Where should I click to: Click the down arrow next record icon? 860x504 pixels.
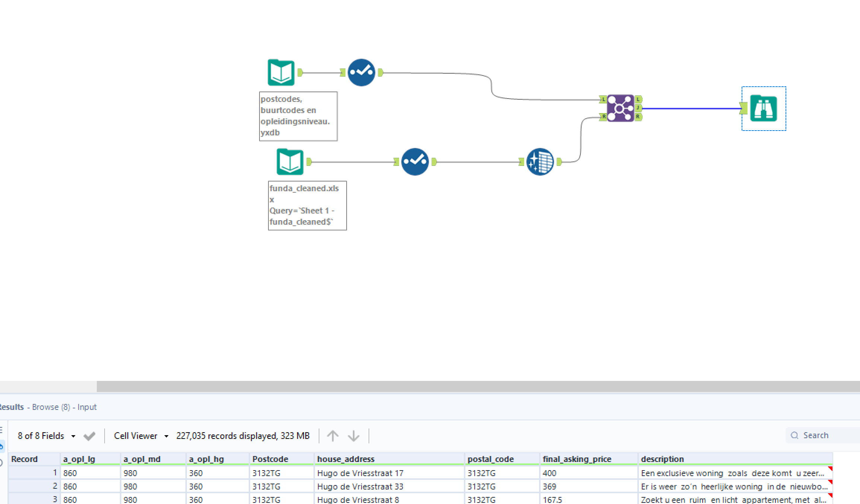click(354, 436)
